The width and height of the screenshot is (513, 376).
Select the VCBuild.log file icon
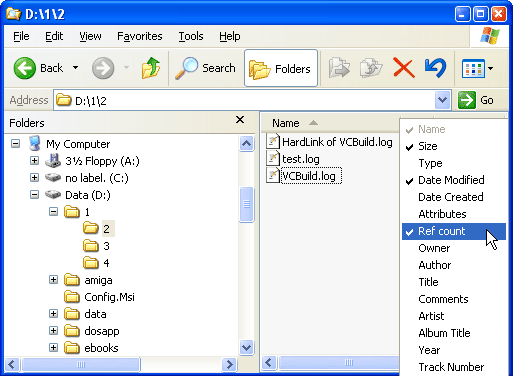273,175
